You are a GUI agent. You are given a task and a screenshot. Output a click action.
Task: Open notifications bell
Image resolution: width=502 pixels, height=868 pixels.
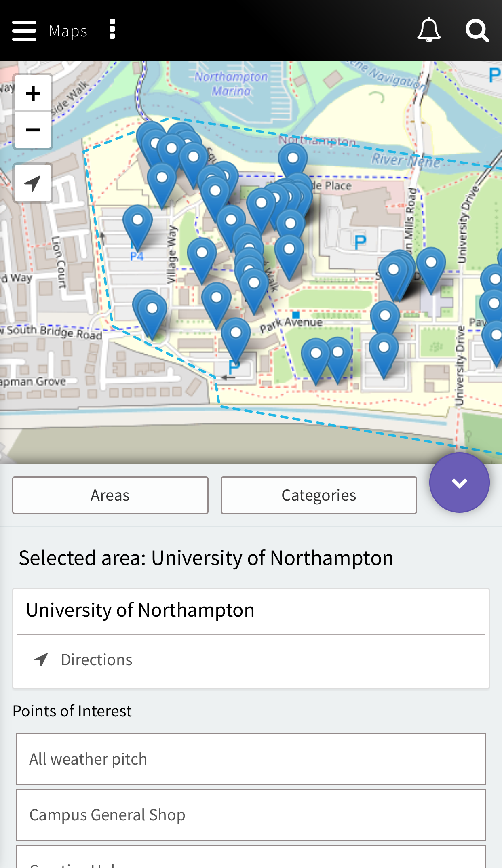(429, 30)
